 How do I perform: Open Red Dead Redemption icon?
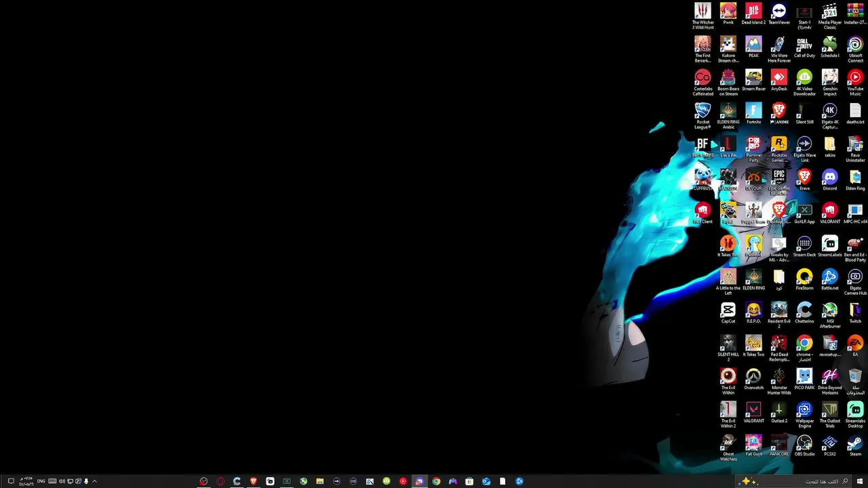778,348
